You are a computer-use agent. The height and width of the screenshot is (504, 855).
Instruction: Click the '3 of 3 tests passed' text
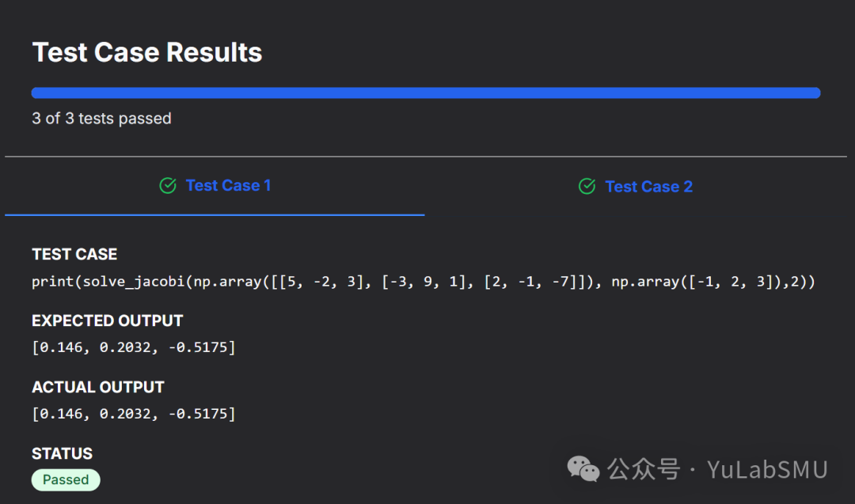[101, 119]
